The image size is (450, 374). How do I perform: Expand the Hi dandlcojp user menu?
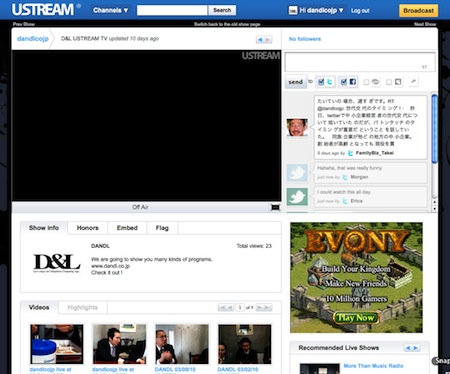(321, 10)
